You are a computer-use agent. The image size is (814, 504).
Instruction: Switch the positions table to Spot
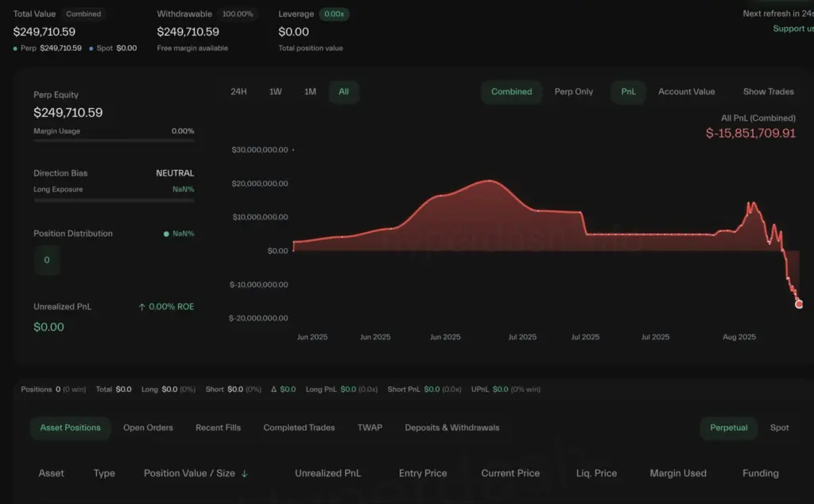779,428
